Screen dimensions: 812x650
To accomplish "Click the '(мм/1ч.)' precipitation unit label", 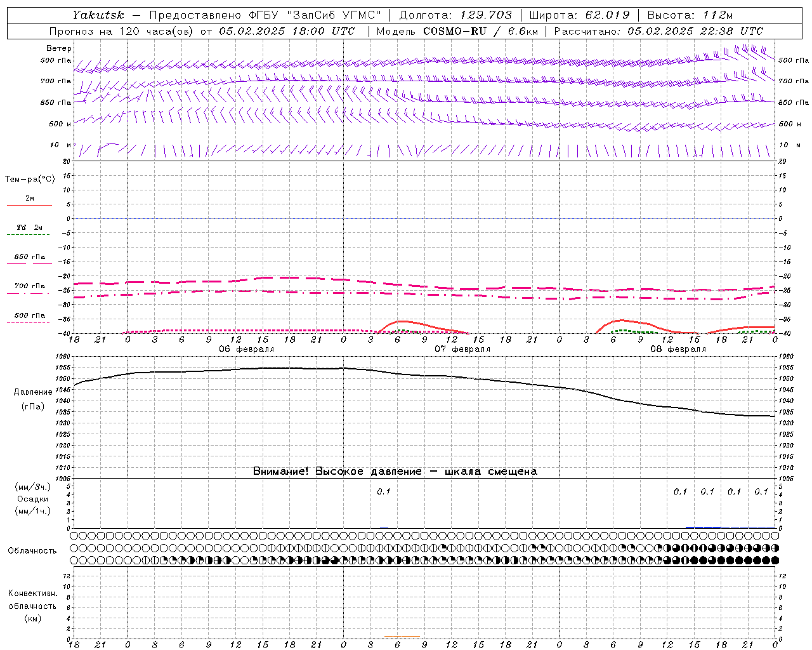I will (33, 511).
